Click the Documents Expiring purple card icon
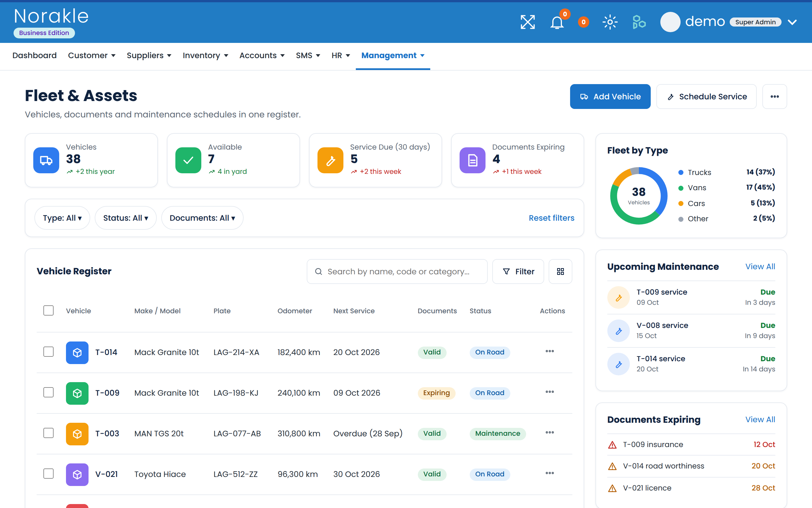The image size is (812, 508). click(x=473, y=160)
